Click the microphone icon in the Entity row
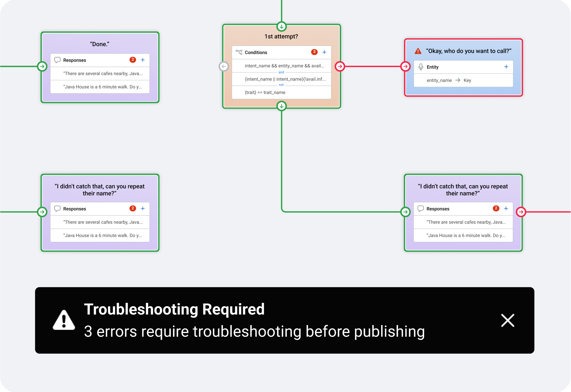Image resolution: width=571 pixels, height=392 pixels. pyautogui.click(x=421, y=67)
